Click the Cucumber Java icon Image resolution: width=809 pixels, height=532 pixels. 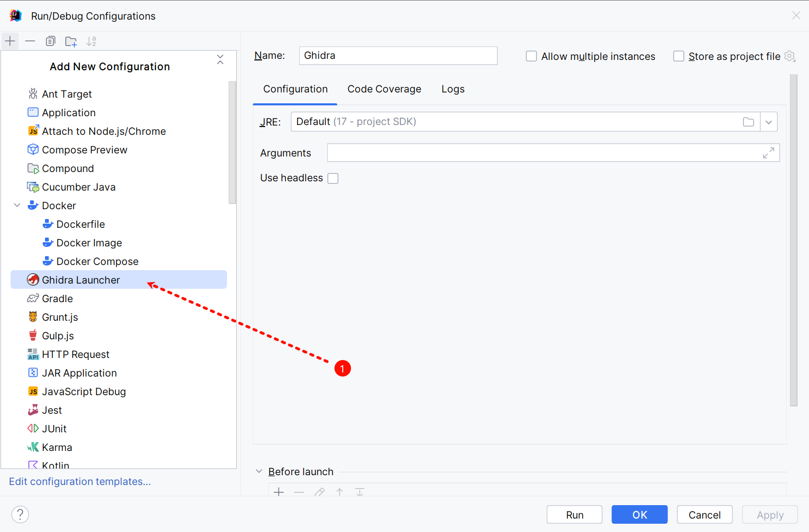[x=33, y=187]
